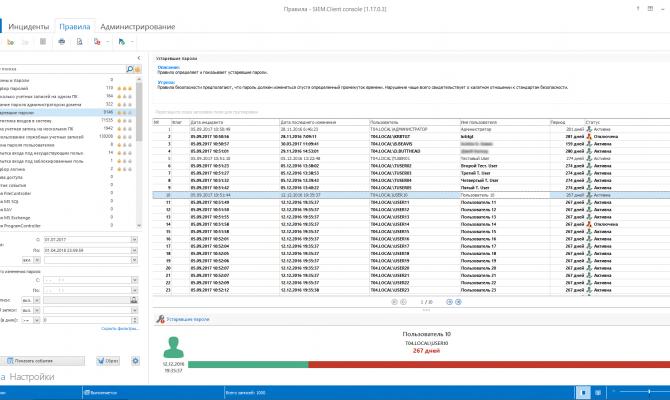Viewport: 670px width, 400px height.
Task: Go to next page of results
Action: click(450, 302)
